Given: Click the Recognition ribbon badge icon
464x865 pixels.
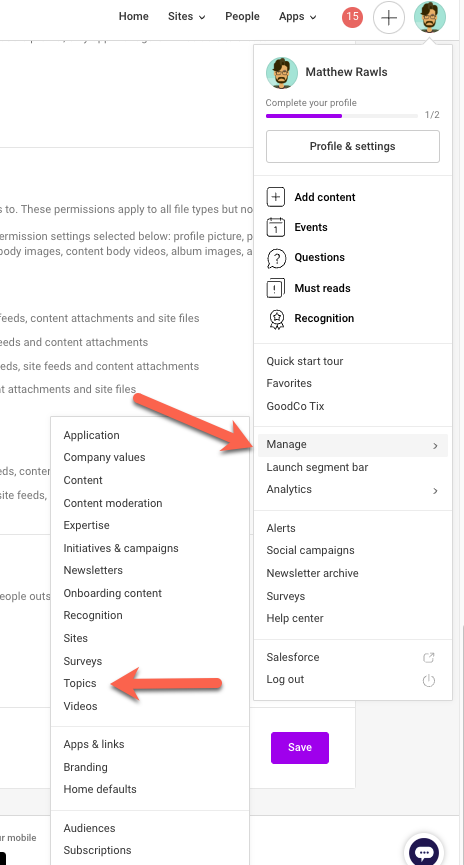Looking at the screenshot, I should point(276,318).
